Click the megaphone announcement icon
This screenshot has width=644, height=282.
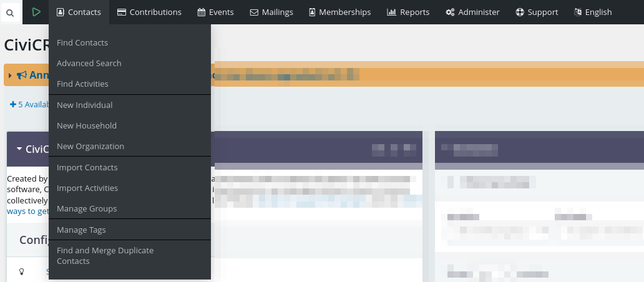[22, 75]
